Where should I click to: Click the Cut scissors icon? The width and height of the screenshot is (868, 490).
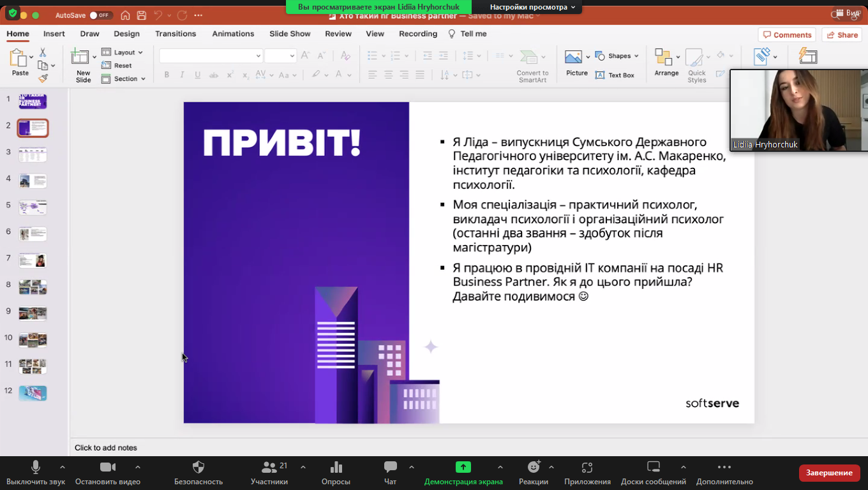click(x=43, y=52)
